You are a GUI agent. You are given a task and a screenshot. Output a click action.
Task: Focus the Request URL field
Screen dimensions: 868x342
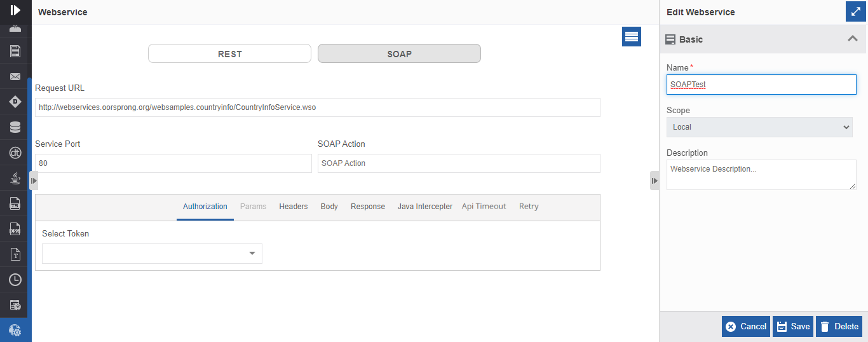(x=318, y=107)
